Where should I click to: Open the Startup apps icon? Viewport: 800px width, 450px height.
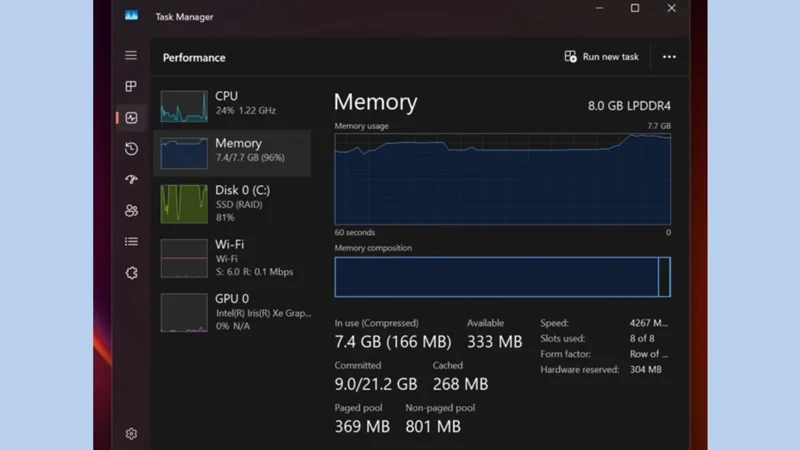131,180
